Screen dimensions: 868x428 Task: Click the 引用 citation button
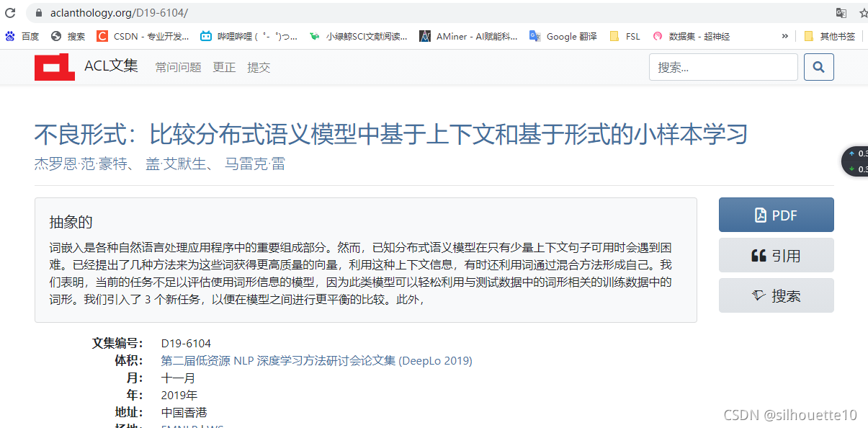point(776,254)
